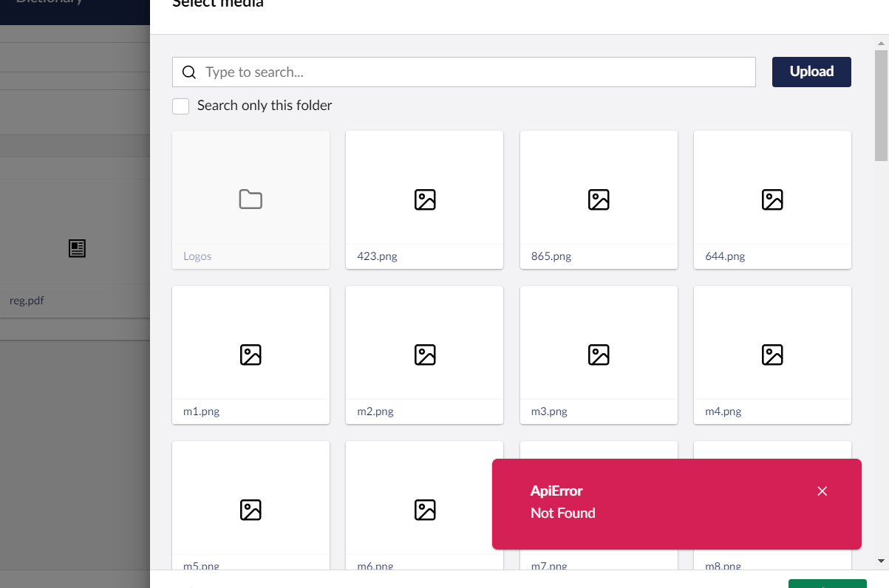This screenshot has width=889, height=588.
Task: Click the search magnifier icon
Action: coord(189,72)
